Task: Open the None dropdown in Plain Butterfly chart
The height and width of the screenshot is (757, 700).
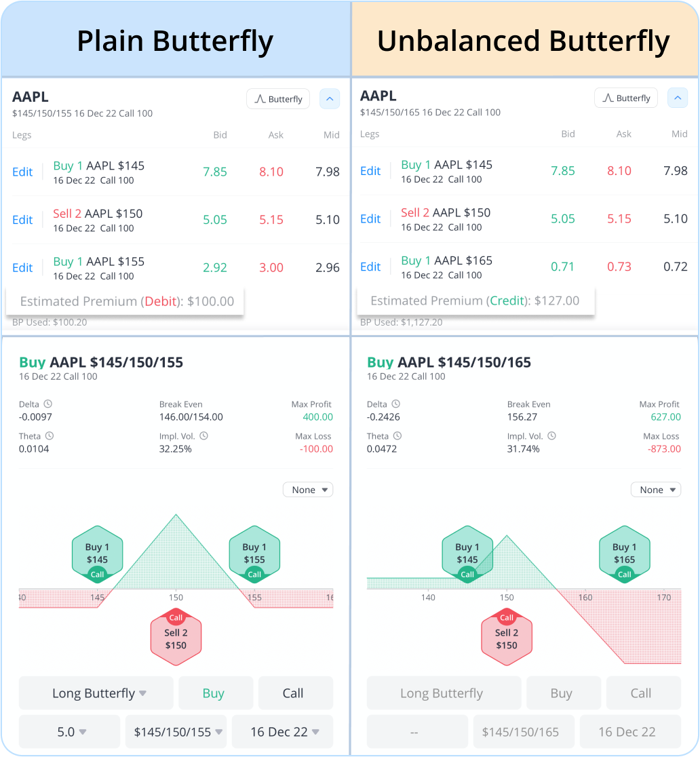Action: tap(308, 490)
